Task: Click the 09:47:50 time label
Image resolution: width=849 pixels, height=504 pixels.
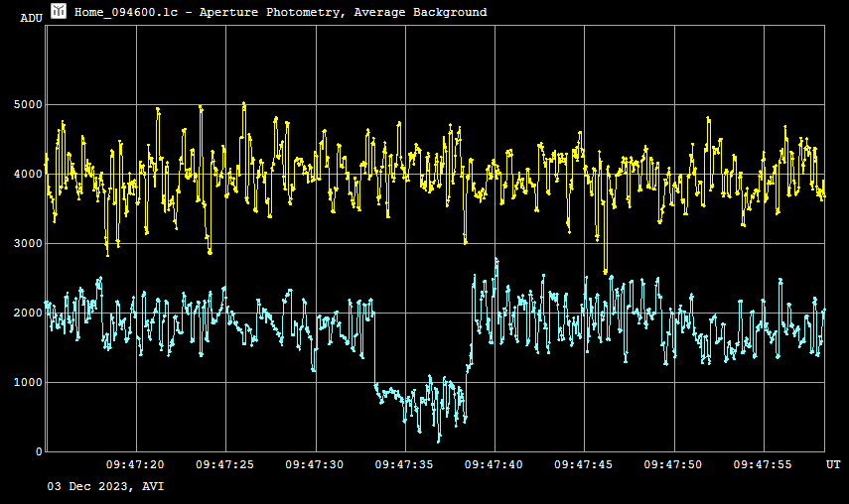Action: [673, 464]
